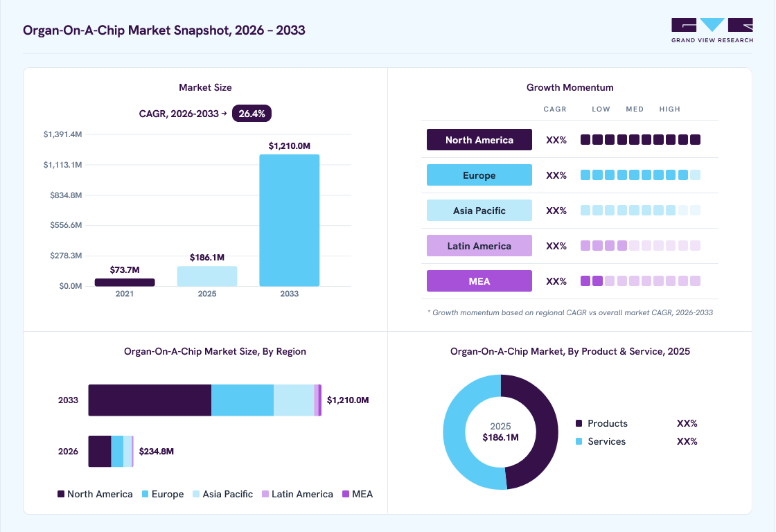Click the Europe momentum squares row
The image size is (776, 532).
pos(640,175)
